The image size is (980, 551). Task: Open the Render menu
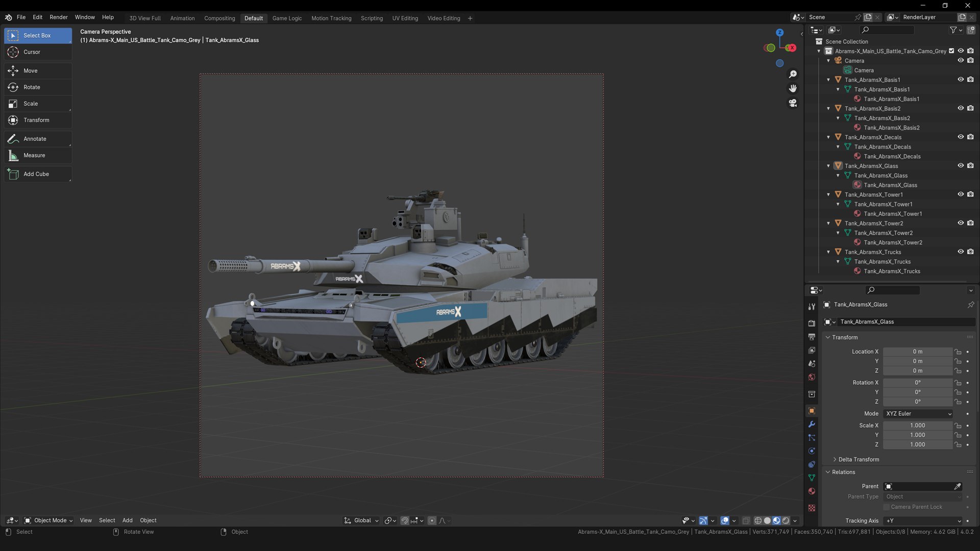(x=59, y=17)
